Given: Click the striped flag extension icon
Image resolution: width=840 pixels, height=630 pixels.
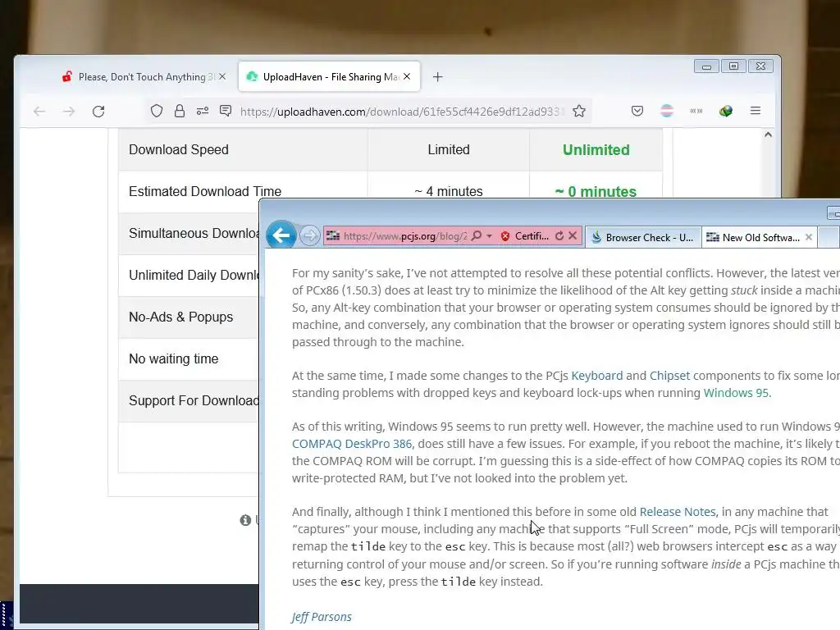Looking at the screenshot, I should (x=667, y=111).
